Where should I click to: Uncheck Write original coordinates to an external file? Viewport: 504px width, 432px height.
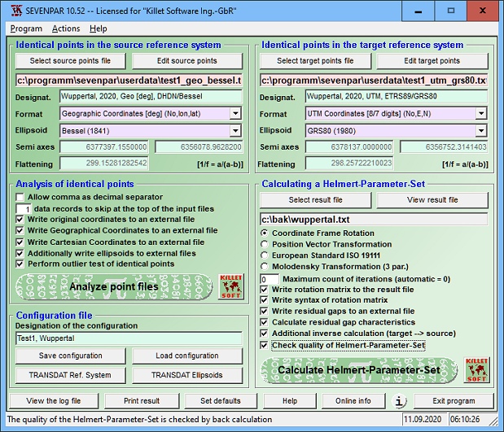20,220
